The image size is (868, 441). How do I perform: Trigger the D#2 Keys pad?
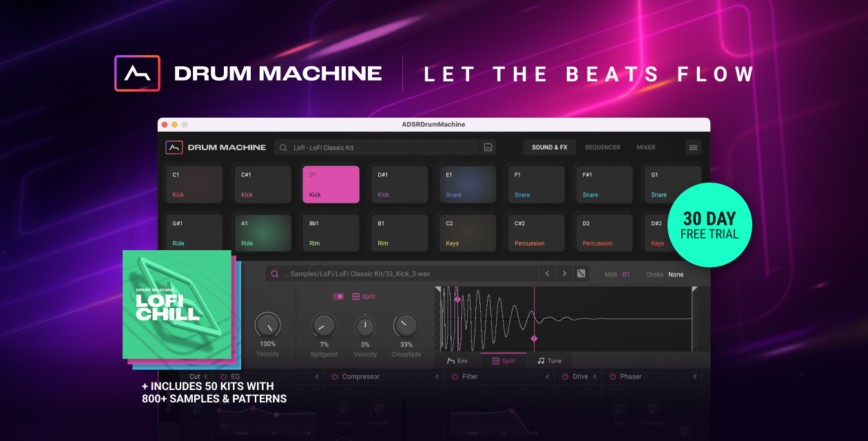coord(657,233)
